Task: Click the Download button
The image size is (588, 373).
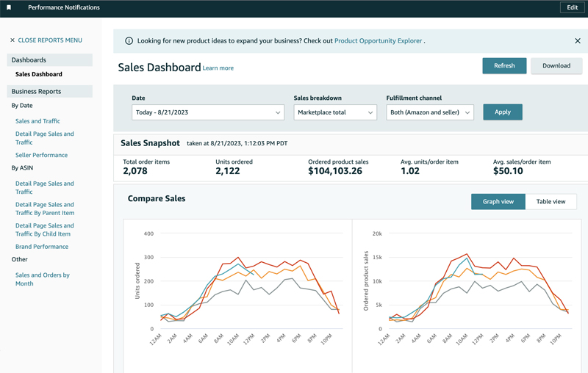Action: (556, 65)
